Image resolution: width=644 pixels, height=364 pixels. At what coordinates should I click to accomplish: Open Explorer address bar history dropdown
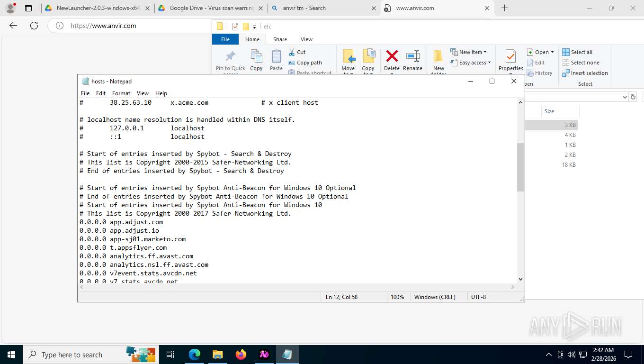(x=624, y=97)
